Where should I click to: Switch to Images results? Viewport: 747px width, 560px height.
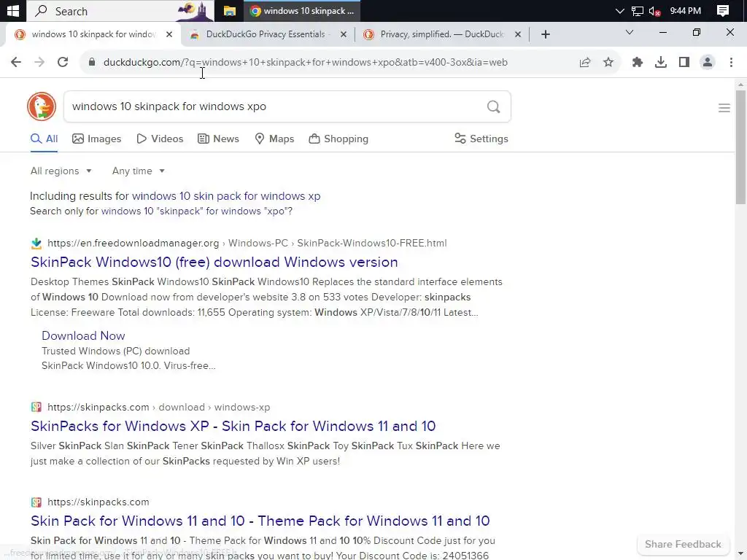click(97, 139)
